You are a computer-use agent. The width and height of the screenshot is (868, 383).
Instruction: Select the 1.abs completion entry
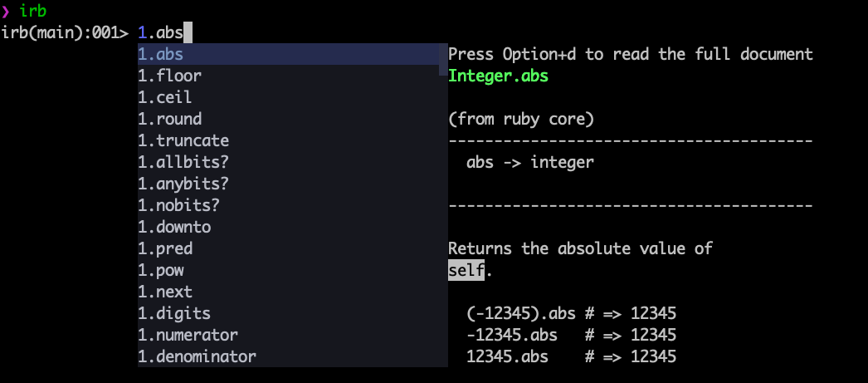pyautogui.click(x=161, y=55)
